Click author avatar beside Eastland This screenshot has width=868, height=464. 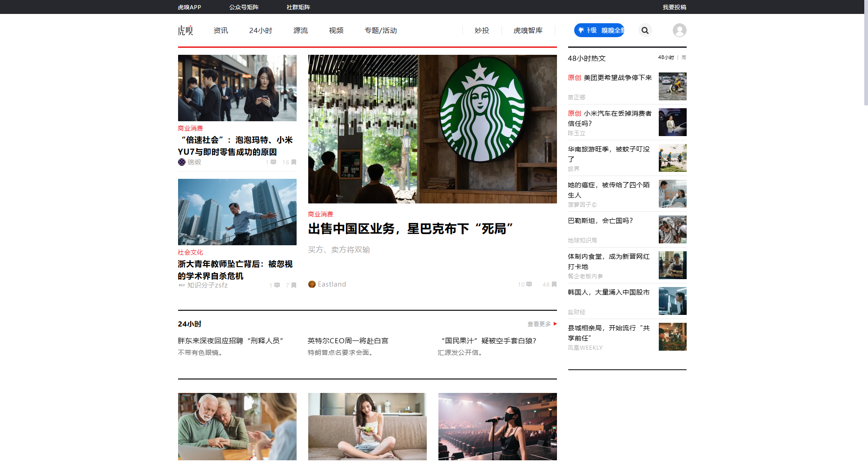point(312,284)
